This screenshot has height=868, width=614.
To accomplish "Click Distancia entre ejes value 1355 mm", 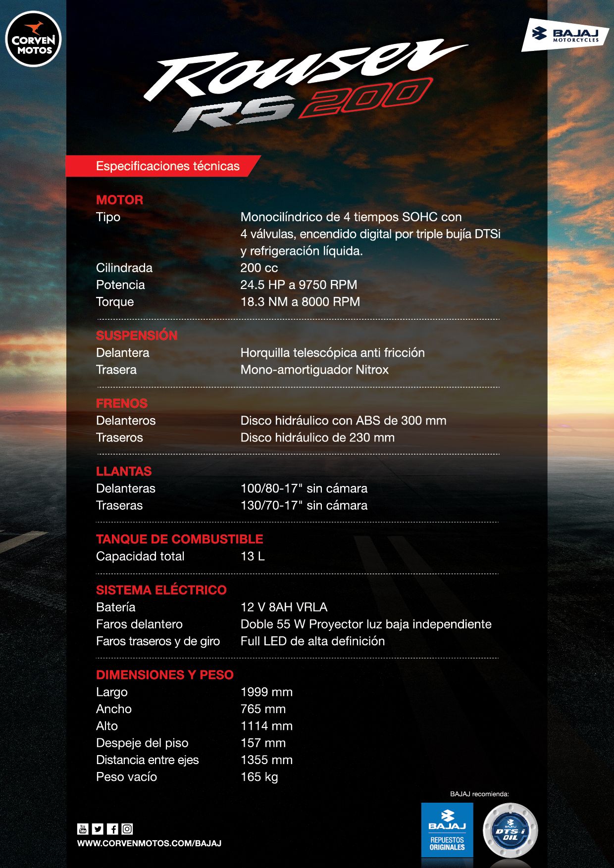I will pyautogui.click(x=266, y=760).
